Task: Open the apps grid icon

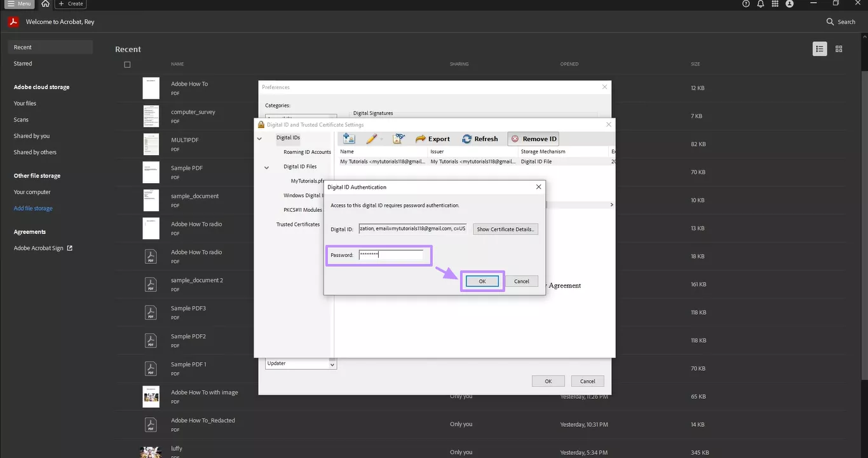Action: 775,4
